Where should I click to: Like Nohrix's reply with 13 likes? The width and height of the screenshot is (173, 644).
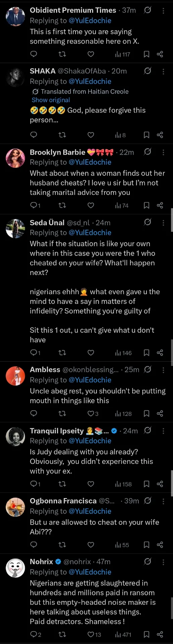click(94, 634)
